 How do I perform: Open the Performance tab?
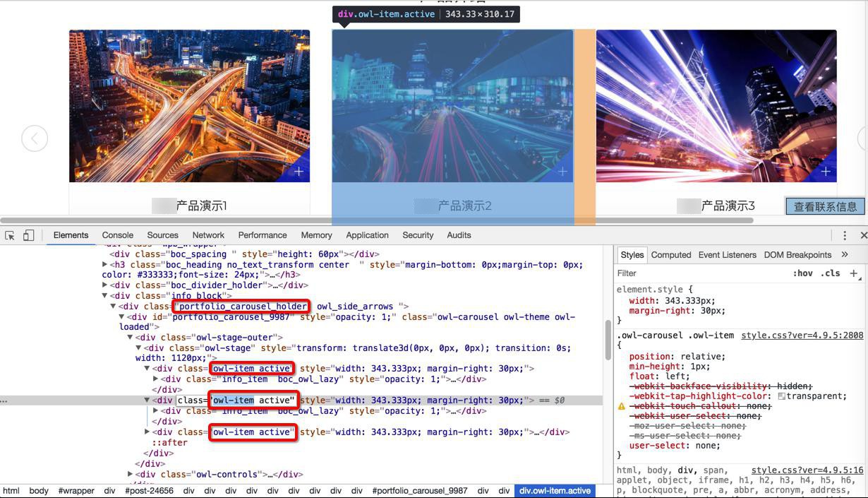pyautogui.click(x=263, y=235)
